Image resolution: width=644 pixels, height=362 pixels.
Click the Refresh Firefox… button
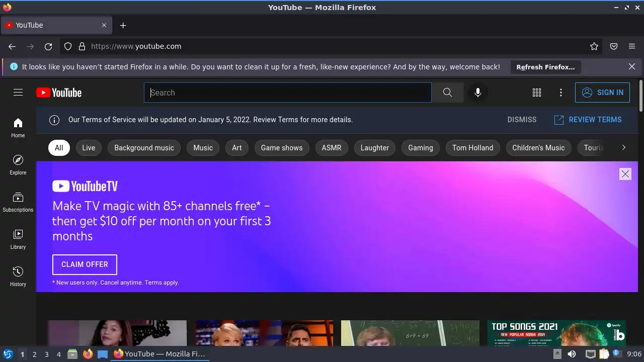(545, 67)
